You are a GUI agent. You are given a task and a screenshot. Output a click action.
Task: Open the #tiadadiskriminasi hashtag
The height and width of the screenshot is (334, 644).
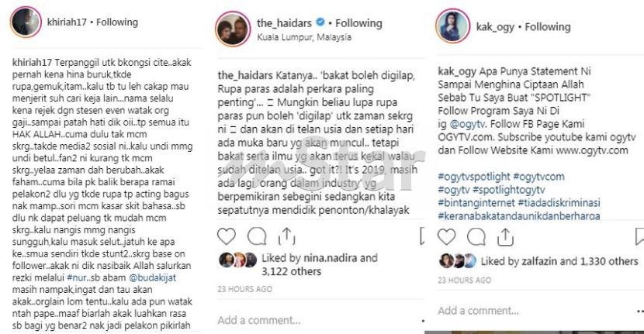click(559, 203)
